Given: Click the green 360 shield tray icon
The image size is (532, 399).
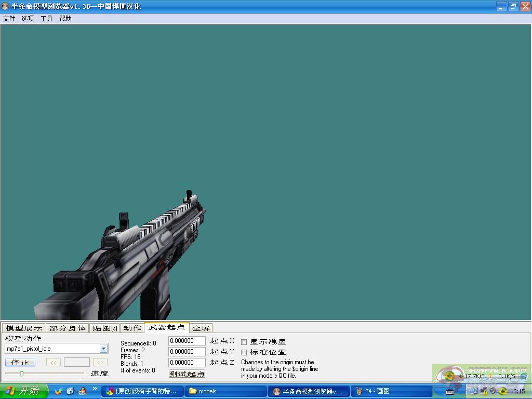Looking at the screenshot, I should coord(503,391).
